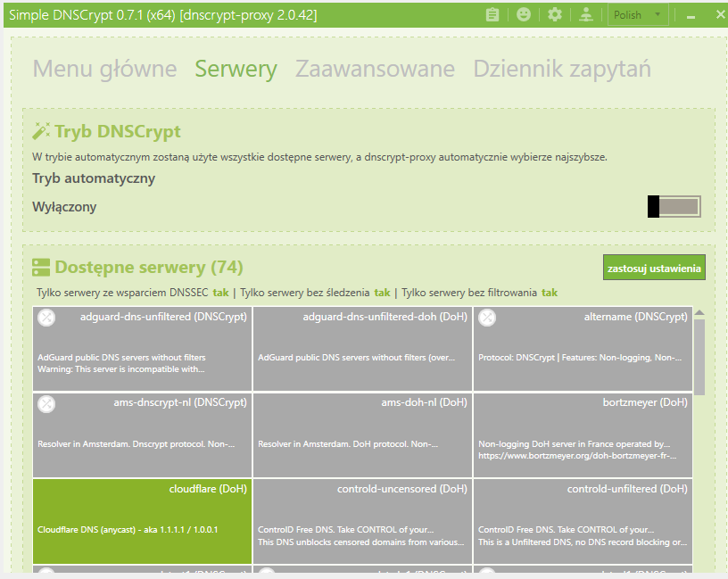Click the magic wand Tryb DNSCrypt icon
The width and height of the screenshot is (728, 579).
pyautogui.click(x=41, y=132)
